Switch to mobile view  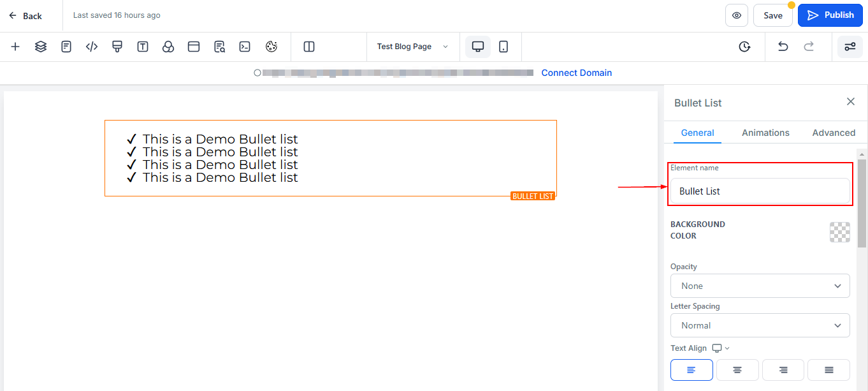[x=503, y=47]
